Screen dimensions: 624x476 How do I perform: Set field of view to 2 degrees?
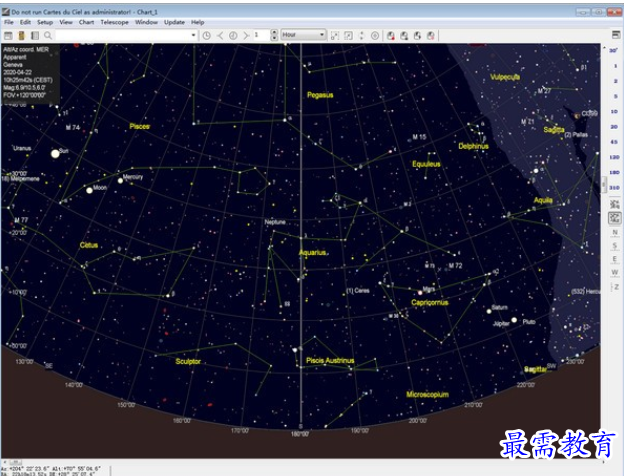tap(615, 81)
